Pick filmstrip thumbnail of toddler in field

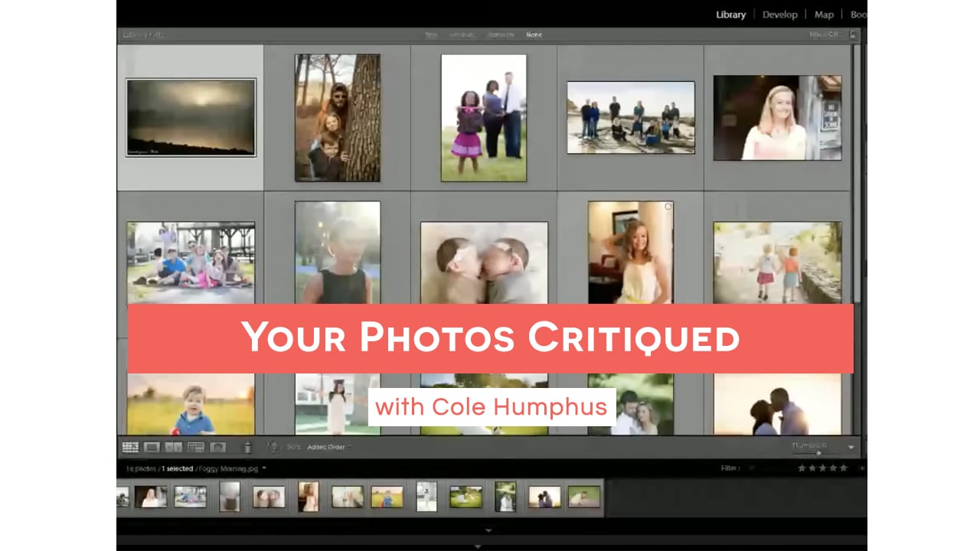point(387,497)
